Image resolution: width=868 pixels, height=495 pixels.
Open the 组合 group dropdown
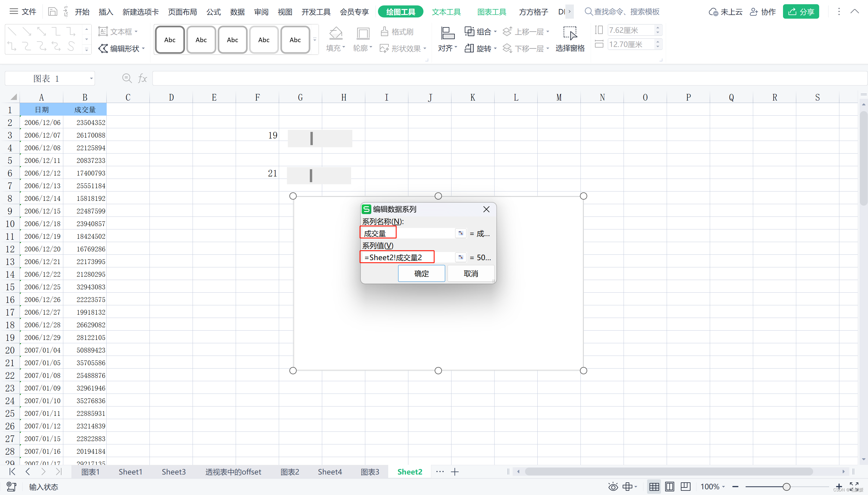coord(480,32)
